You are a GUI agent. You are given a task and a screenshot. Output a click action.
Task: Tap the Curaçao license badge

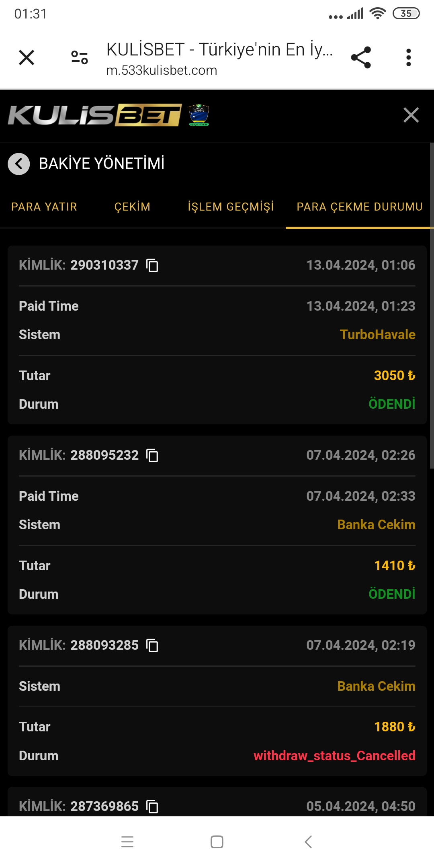click(199, 115)
